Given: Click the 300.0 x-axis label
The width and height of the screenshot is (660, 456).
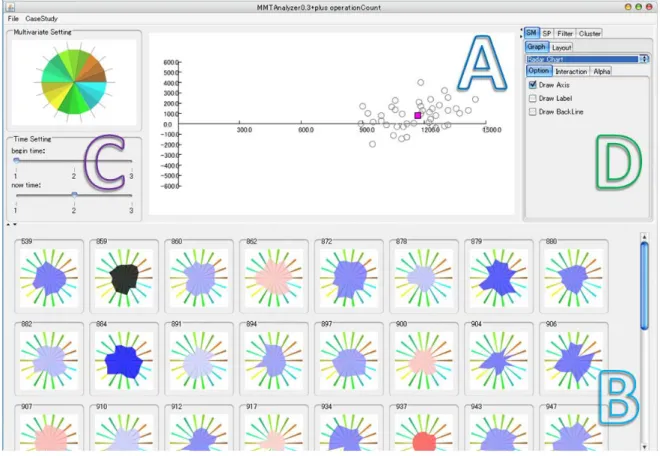Looking at the screenshot, I should click(244, 130).
